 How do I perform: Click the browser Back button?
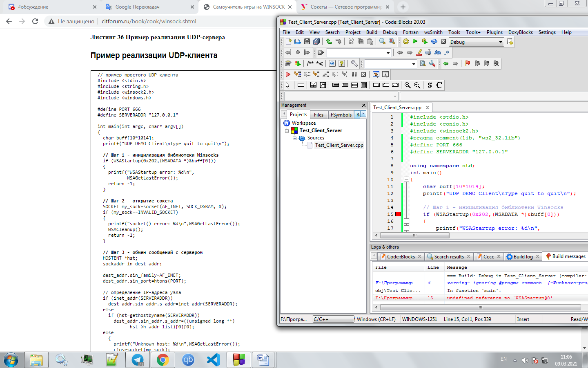tap(9, 21)
